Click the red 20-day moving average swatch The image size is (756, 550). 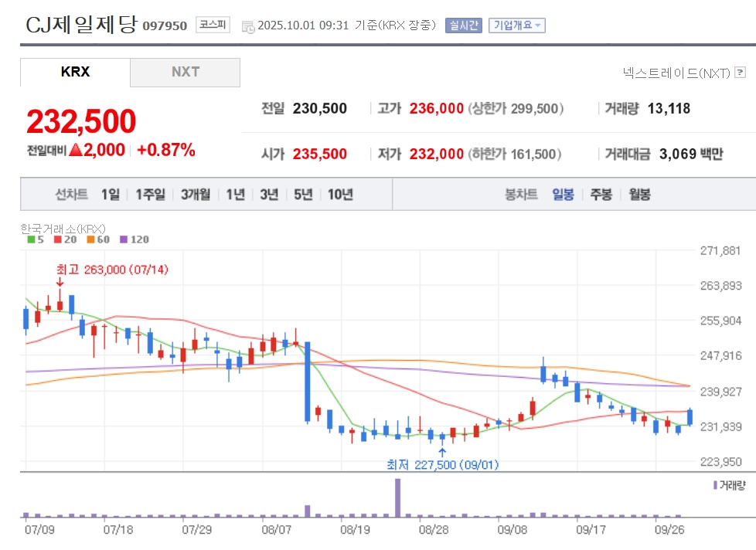57,239
